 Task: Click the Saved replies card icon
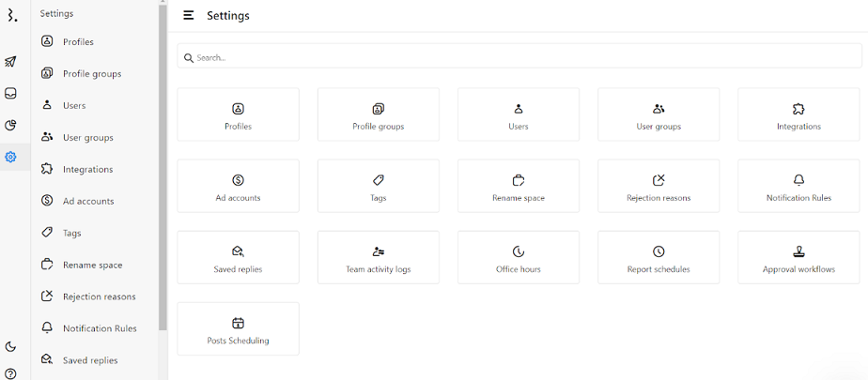coord(238,251)
